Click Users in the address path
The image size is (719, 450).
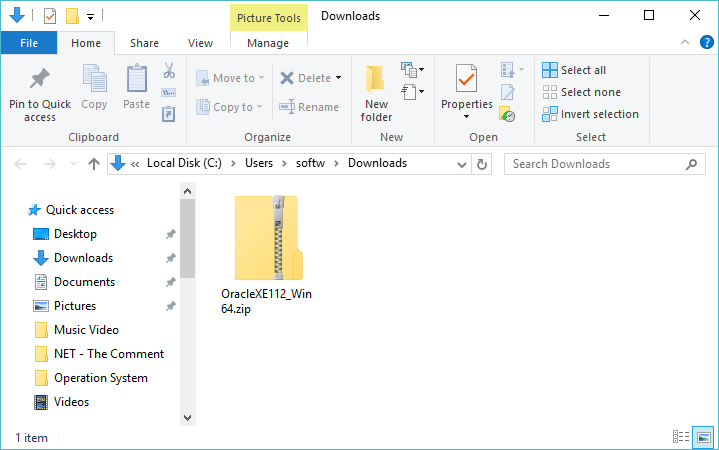coord(259,163)
